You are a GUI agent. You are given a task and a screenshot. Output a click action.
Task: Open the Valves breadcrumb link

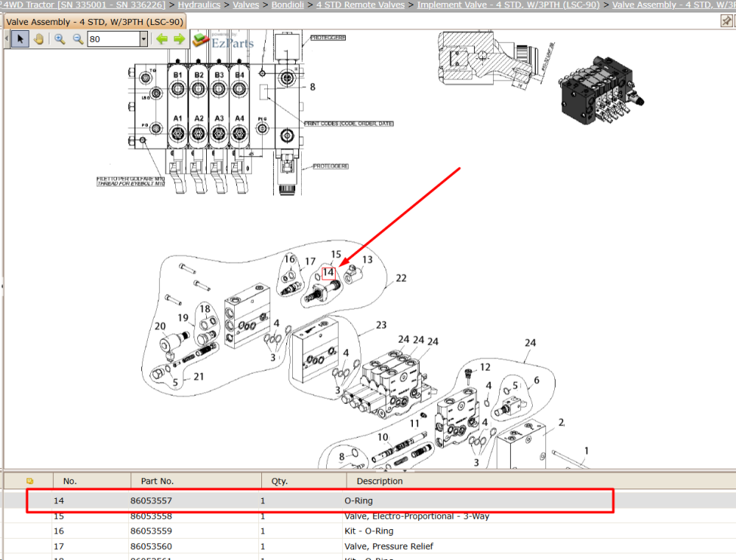(246, 4)
